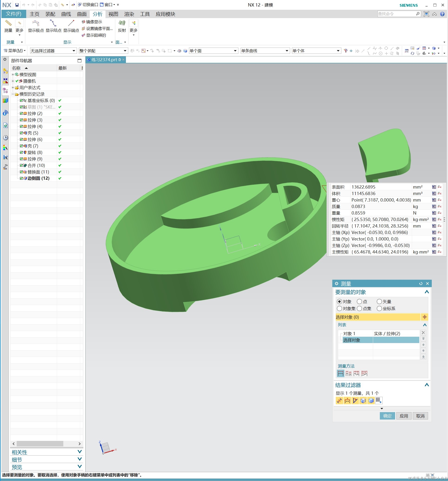Click the 测量 ruler tool in ribbon
This screenshot has height=481, width=448.
[x=8, y=26]
